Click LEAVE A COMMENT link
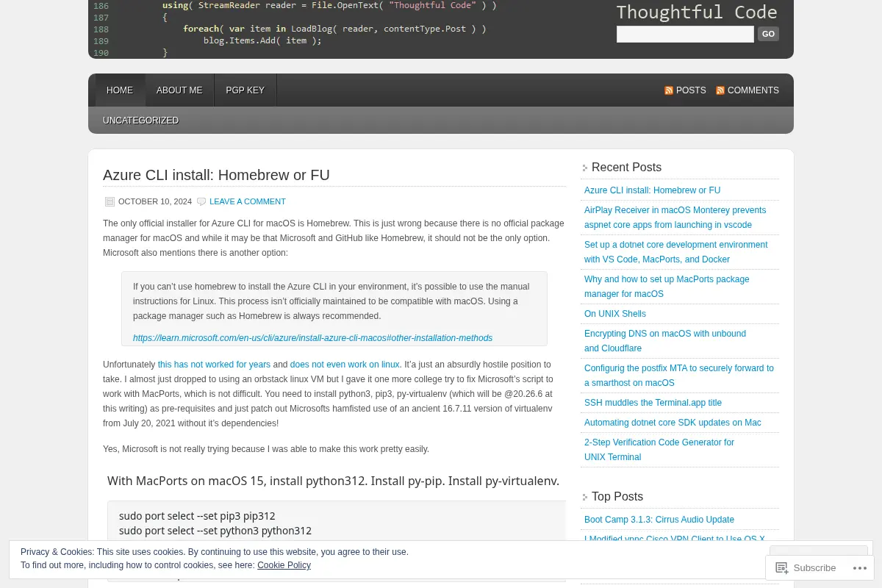882x588 pixels. [x=248, y=201]
